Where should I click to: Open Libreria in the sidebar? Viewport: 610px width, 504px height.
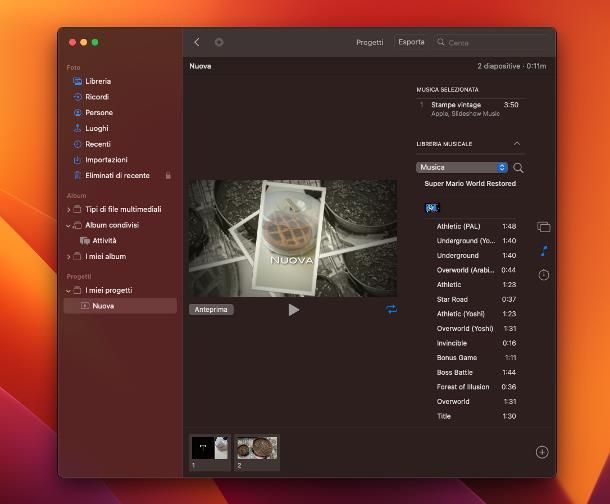98,81
